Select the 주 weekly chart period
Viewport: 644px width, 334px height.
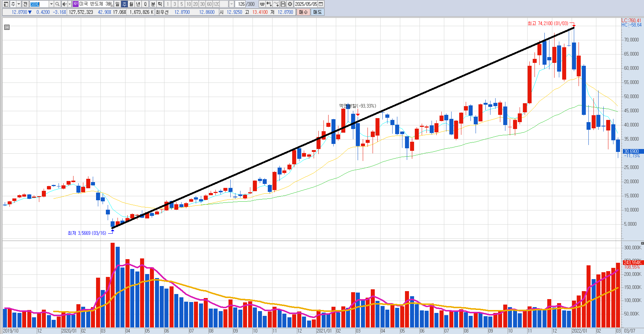[x=124, y=4]
